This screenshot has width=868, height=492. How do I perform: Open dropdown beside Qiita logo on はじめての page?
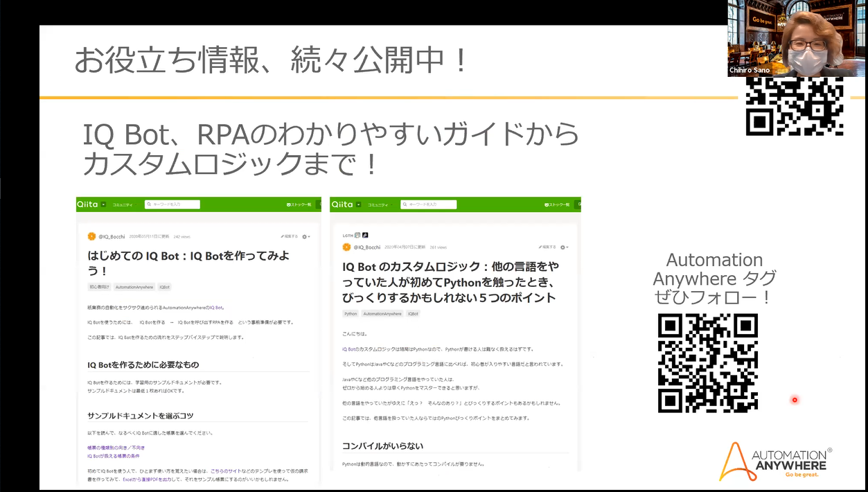pyautogui.click(x=103, y=204)
